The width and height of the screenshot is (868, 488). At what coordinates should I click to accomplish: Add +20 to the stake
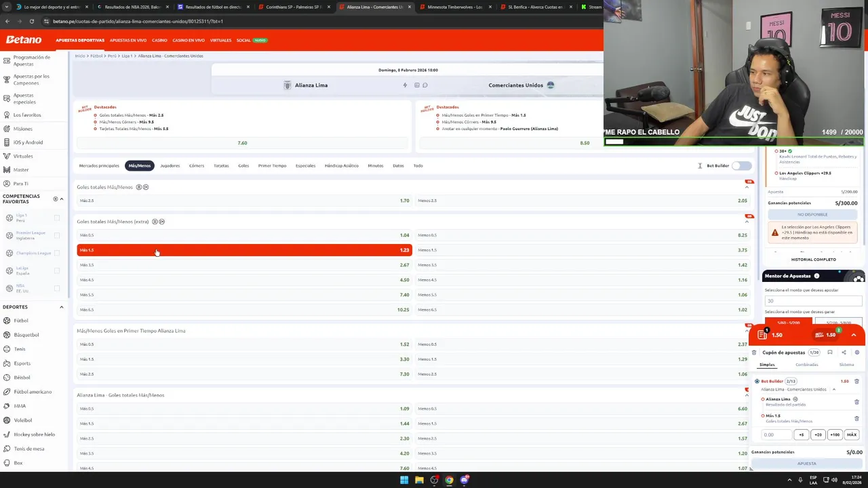pos(818,435)
